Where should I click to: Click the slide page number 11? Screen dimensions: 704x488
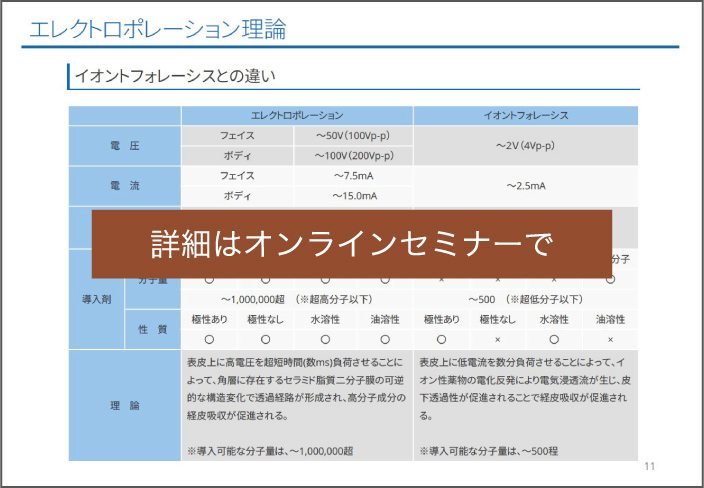click(649, 467)
